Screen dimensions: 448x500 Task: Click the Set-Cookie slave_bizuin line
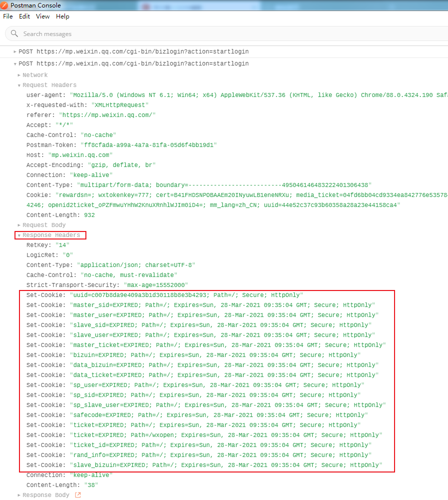click(x=205, y=465)
